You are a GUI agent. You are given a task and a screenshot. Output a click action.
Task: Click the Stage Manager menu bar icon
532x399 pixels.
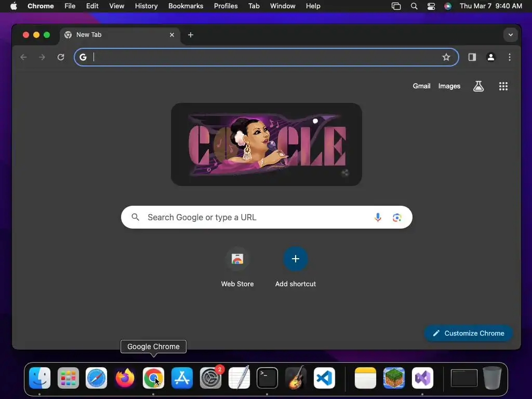pos(396,6)
